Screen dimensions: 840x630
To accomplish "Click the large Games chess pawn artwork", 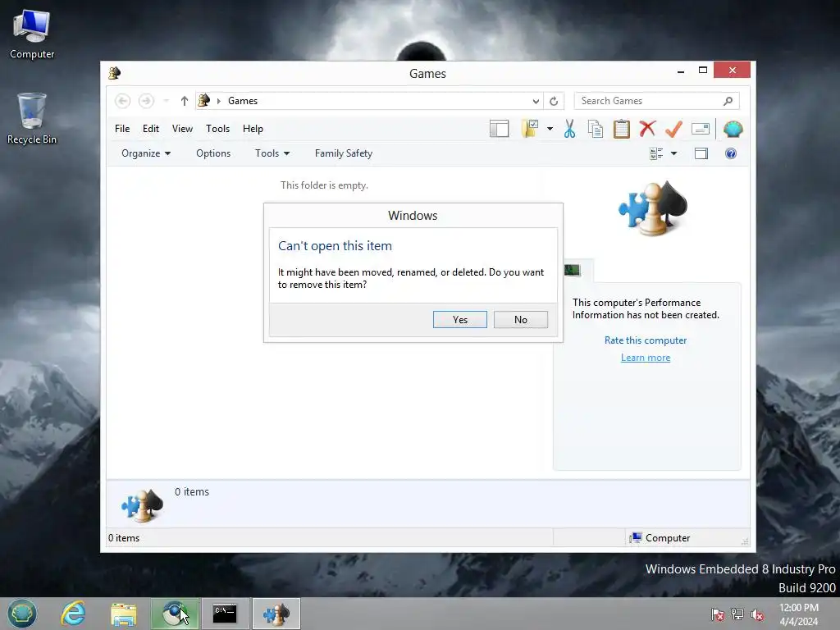I will 652,208.
